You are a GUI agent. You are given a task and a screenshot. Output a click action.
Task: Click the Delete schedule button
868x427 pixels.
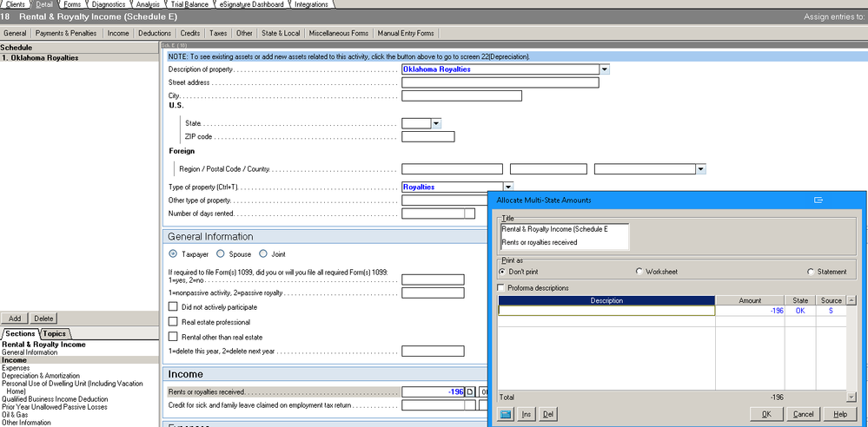pyautogui.click(x=43, y=319)
